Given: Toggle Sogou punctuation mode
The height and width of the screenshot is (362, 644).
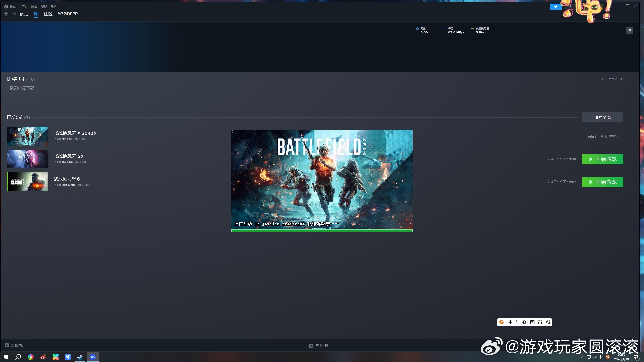Looking at the screenshot, I should point(517,322).
